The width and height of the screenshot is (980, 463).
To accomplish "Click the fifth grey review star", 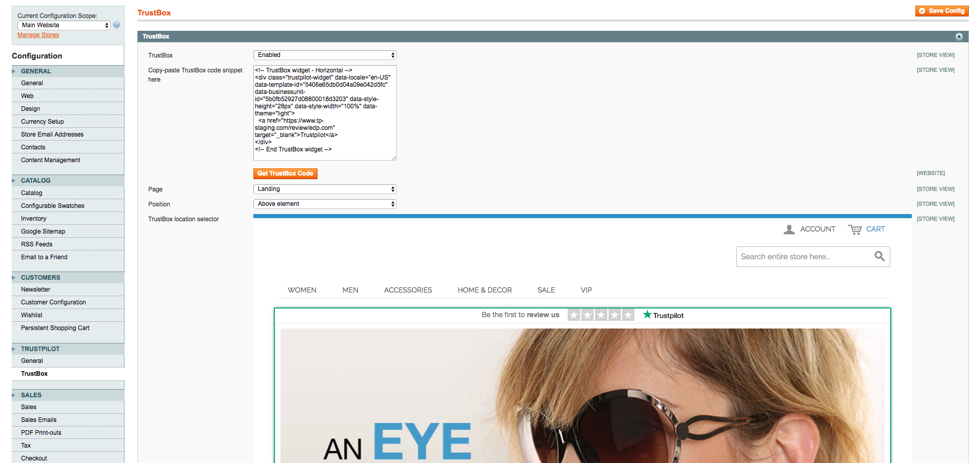I will coord(628,315).
